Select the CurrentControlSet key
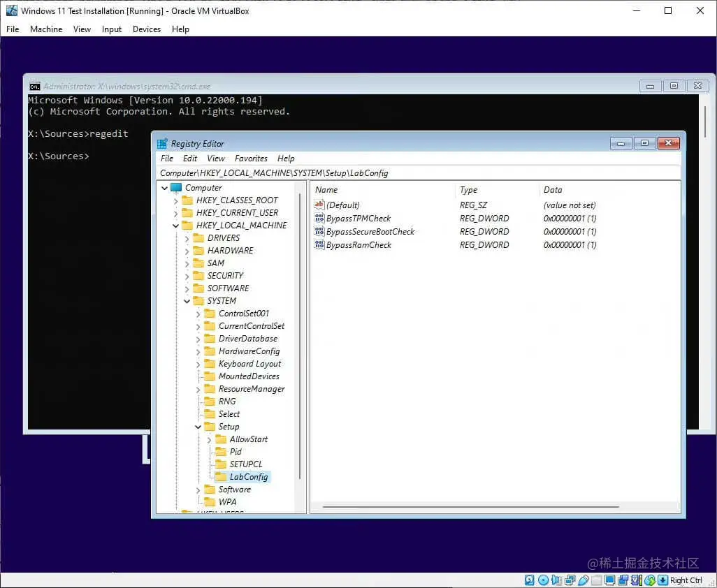The height and width of the screenshot is (588, 717). (x=252, y=325)
